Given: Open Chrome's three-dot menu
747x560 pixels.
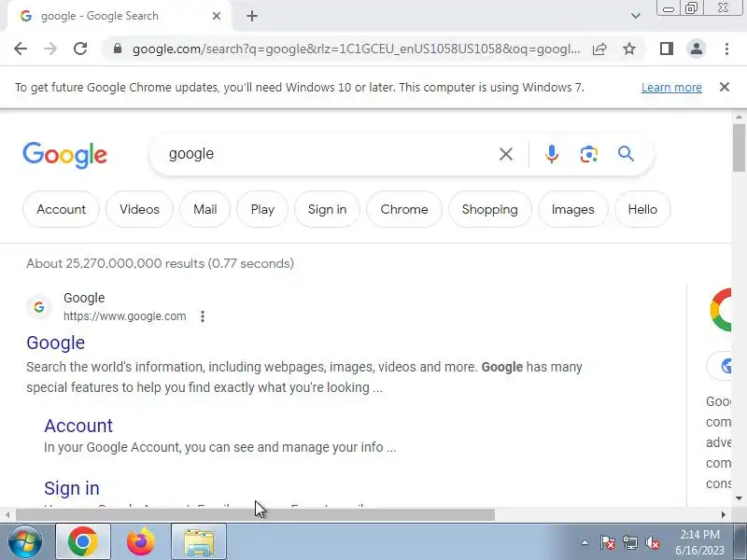Looking at the screenshot, I should coord(726,49).
